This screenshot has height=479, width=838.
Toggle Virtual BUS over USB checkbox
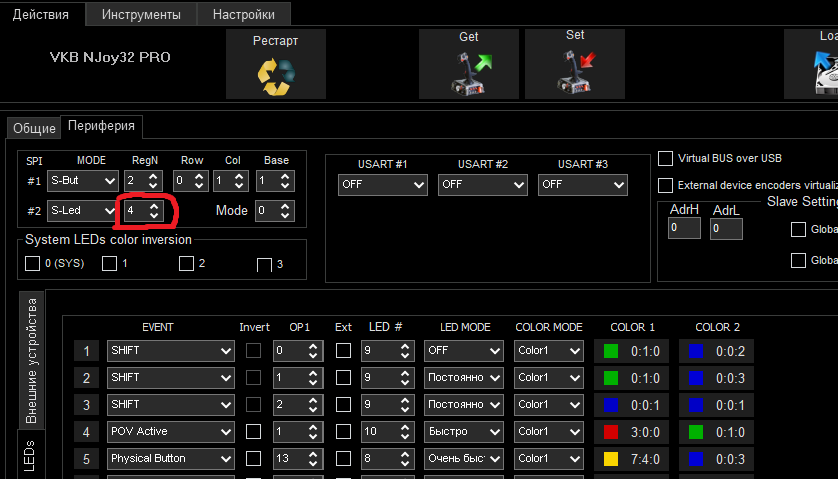[x=665, y=158]
